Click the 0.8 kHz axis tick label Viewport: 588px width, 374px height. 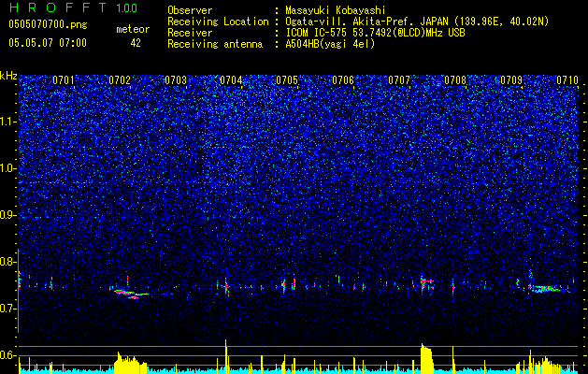coord(8,262)
